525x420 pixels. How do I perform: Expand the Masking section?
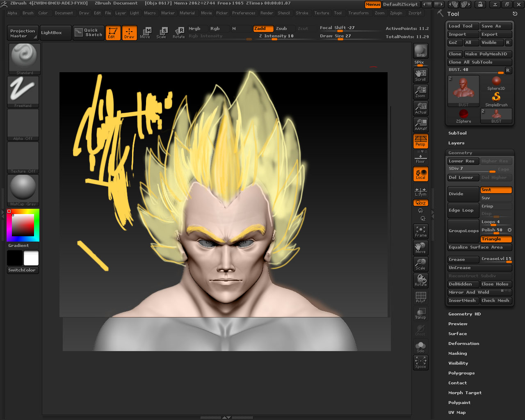pyautogui.click(x=457, y=354)
